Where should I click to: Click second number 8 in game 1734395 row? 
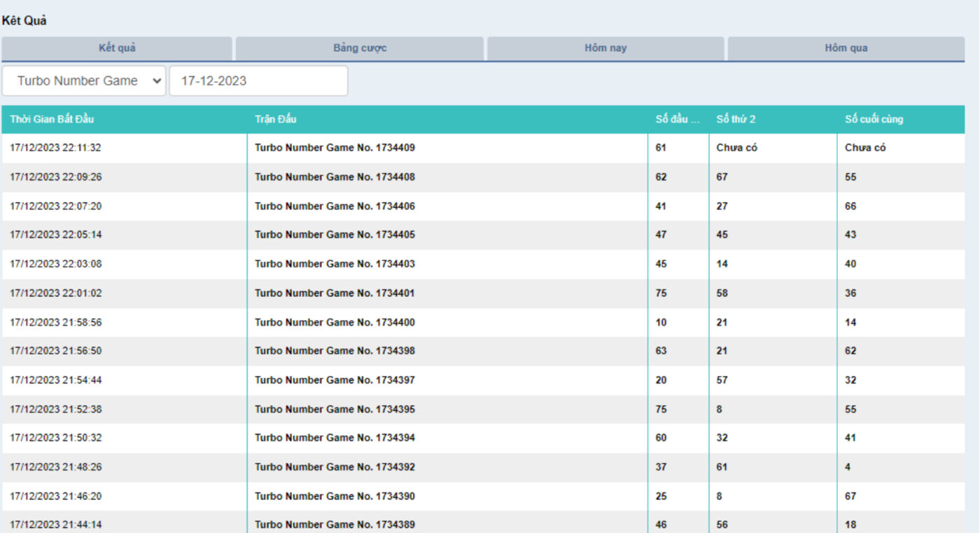(x=719, y=409)
